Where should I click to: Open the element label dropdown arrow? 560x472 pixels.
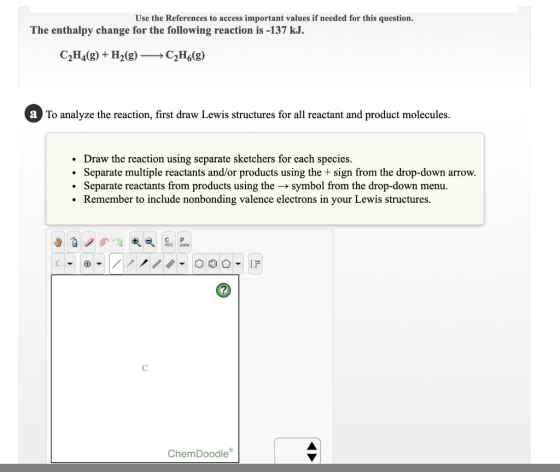70,264
